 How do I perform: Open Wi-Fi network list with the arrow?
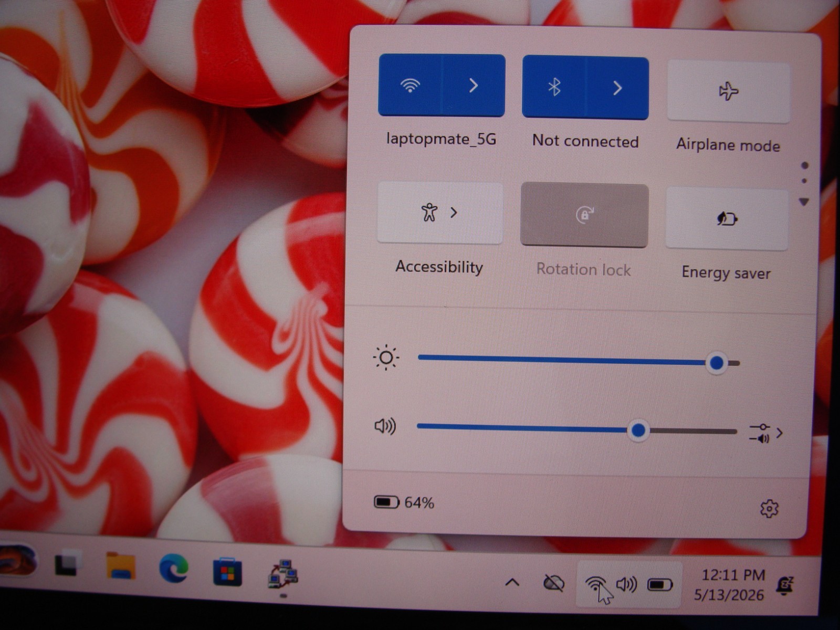[x=474, y=86]
